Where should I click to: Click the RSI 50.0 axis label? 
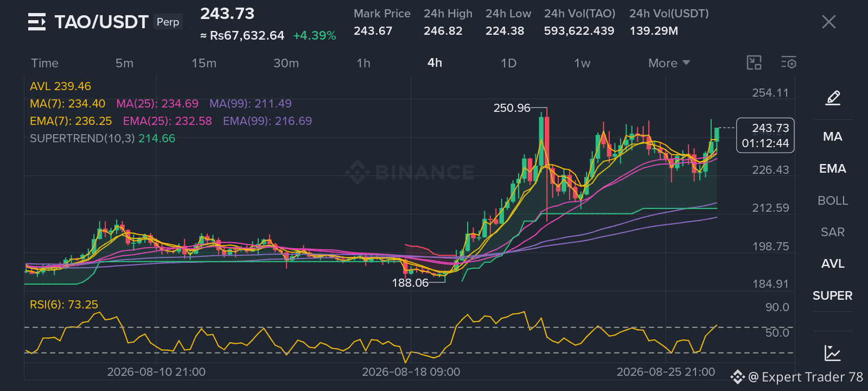[777, 333]
